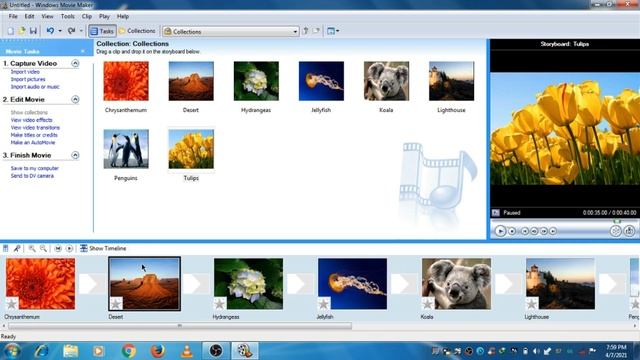Open the Redo history dropdown arrow
640x360 pixels.
point(81,31)
